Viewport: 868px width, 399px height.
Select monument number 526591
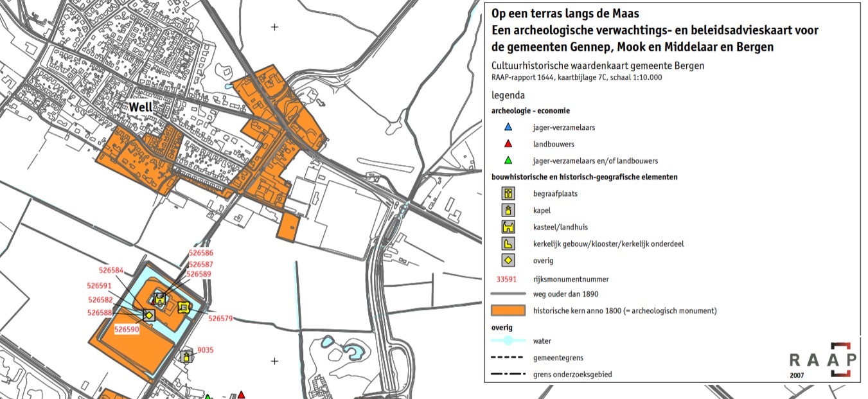[99, 286]
